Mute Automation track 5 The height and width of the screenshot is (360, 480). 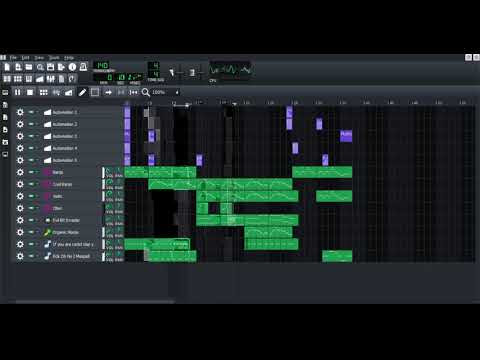[x=31, y=160]
